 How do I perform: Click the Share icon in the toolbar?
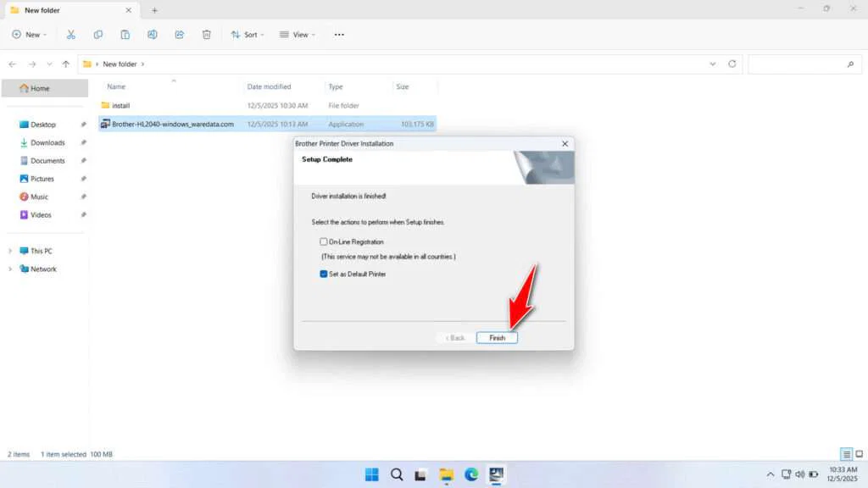(179, 34)
